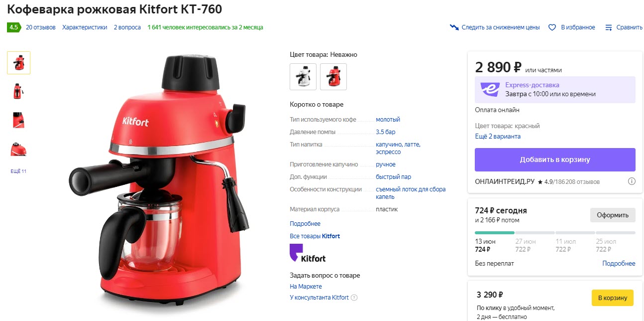Select the second product thumbnail

[x=18, y=91]
